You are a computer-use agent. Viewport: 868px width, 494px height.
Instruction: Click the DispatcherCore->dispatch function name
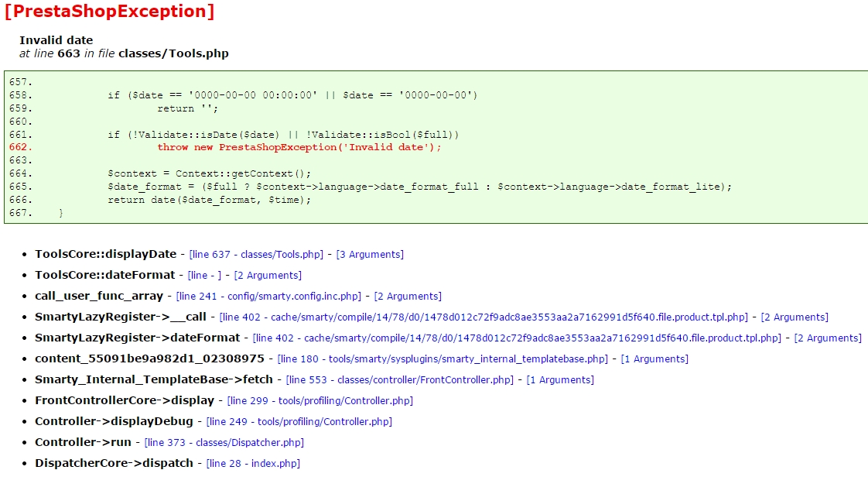(x=114, y=464)
